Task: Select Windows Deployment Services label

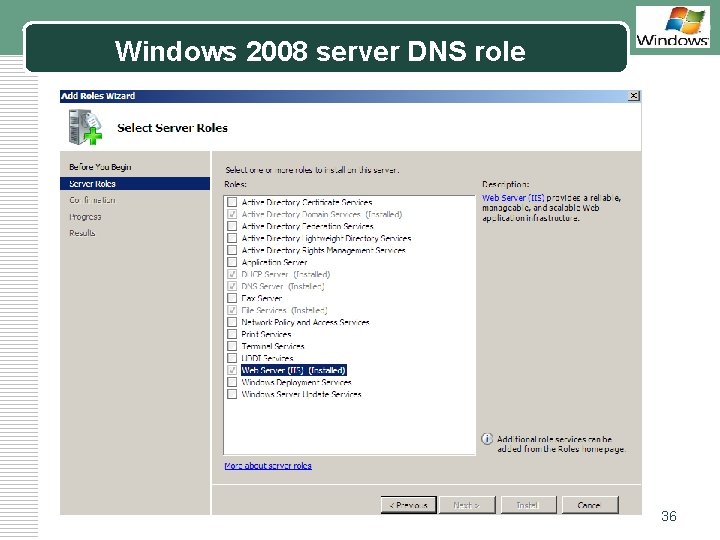Action: coord(297,382)
